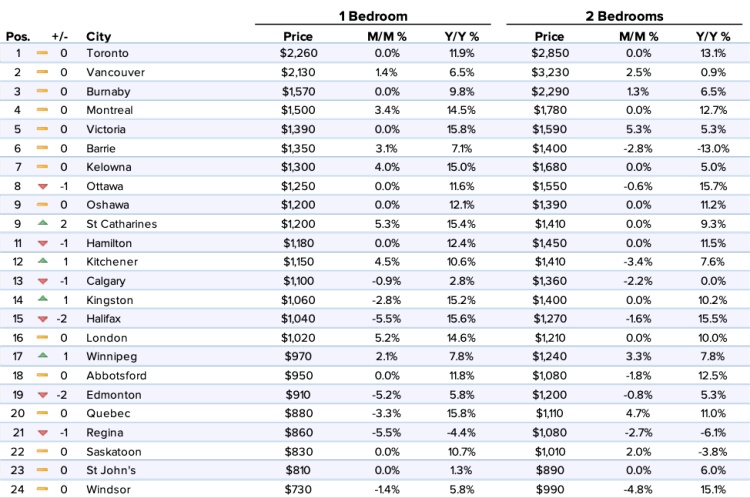This screenshot has width=750, height=498.
Task: Click the Vancouver city name
Action: [115, 72]
